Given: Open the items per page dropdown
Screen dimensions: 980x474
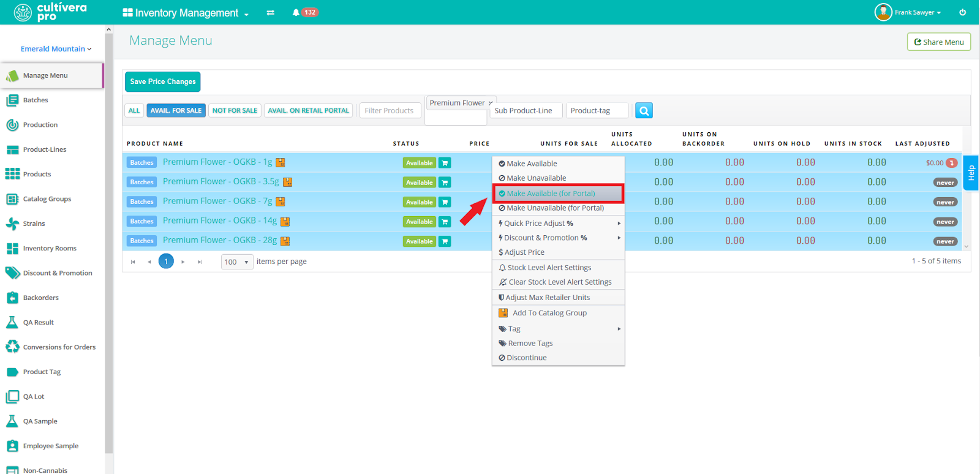Looking at the screenshot, I should (237, 262).
